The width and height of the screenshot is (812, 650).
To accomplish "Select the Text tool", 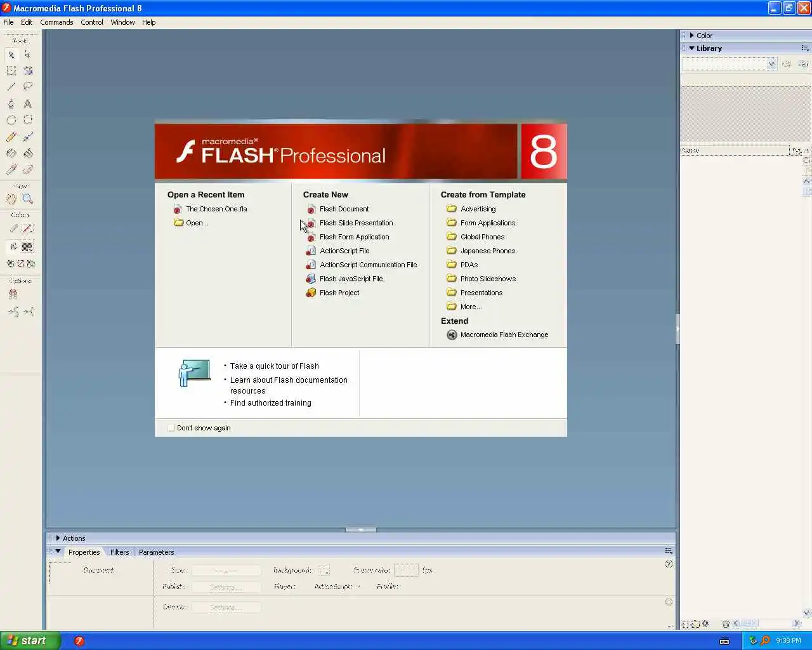I will click(28, 103).
